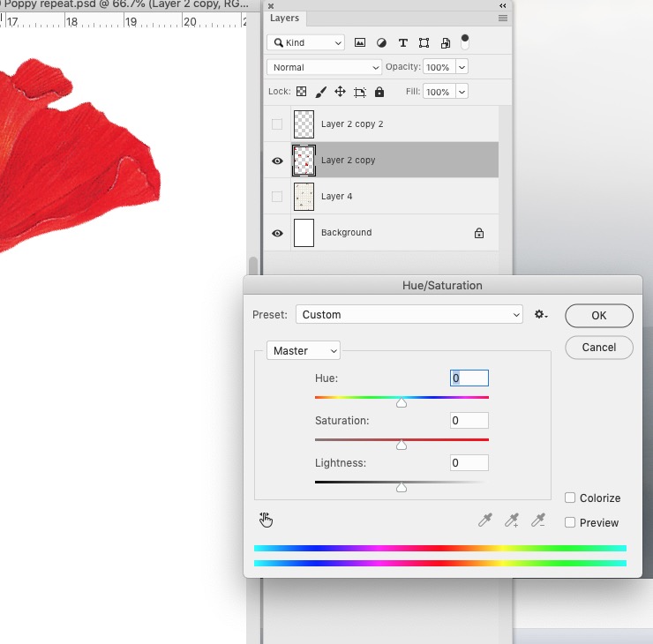Select the Layer 4 name
This screenshot has height=644, width=653.
coord(336,197)
